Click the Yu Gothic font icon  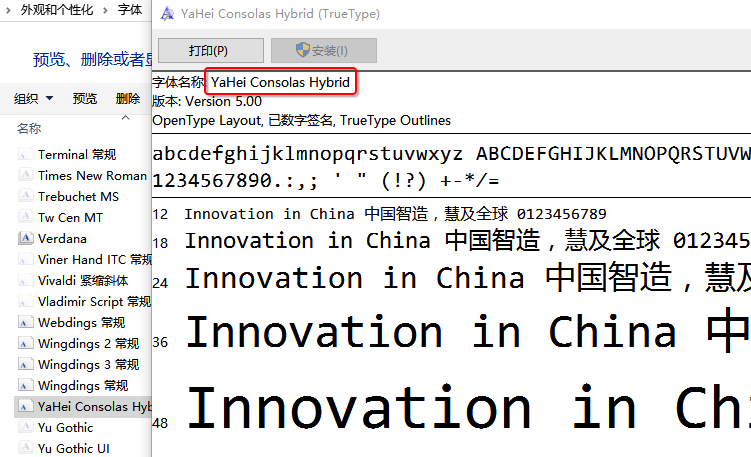click(x=25, y=427)
